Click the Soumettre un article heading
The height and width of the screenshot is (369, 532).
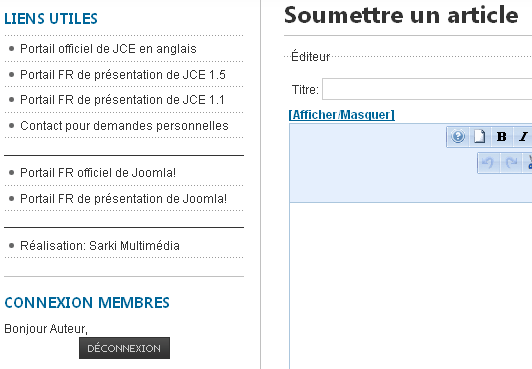[401, 15]
